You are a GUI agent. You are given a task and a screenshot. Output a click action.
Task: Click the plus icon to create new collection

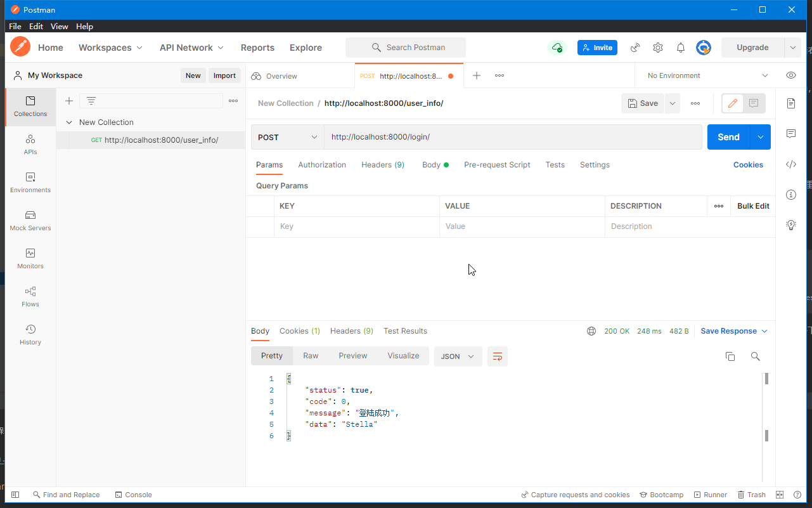[69, 101]
